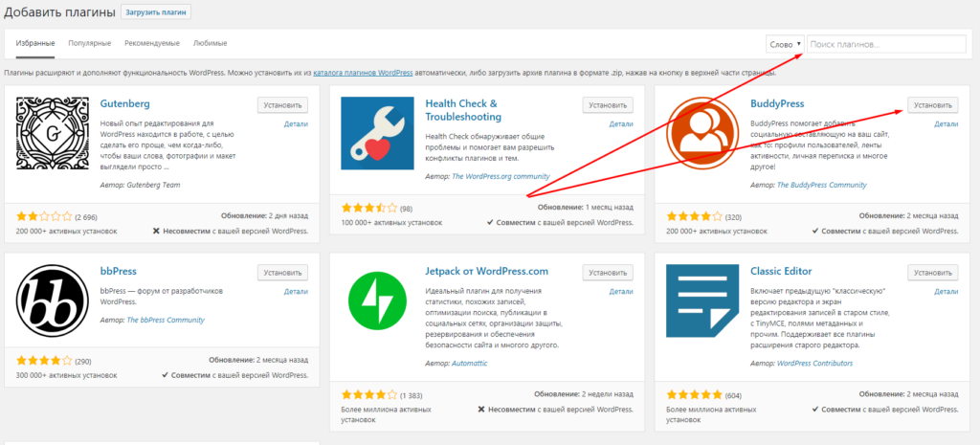Click the 100 000+ активных установок text
980x445 pixels.
click(x=391, y=222)
